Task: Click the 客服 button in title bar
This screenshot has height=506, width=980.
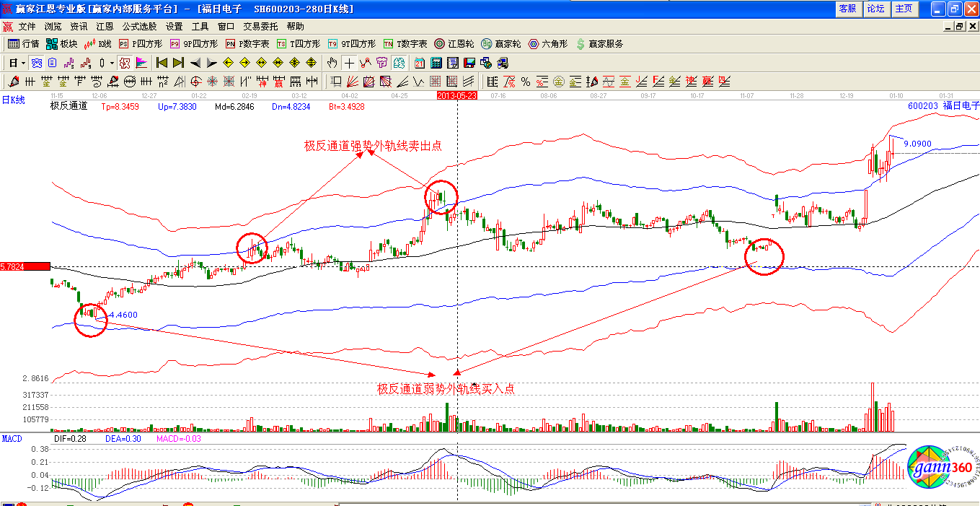Action: 847,9
